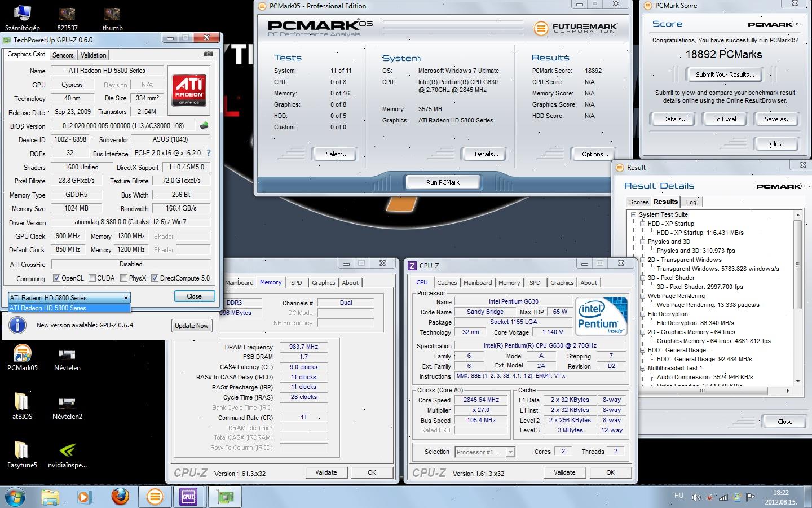Viewport: 812px width, 508px height.
Task: Open Scores tab in Result Details
Action: click(639, 202)
